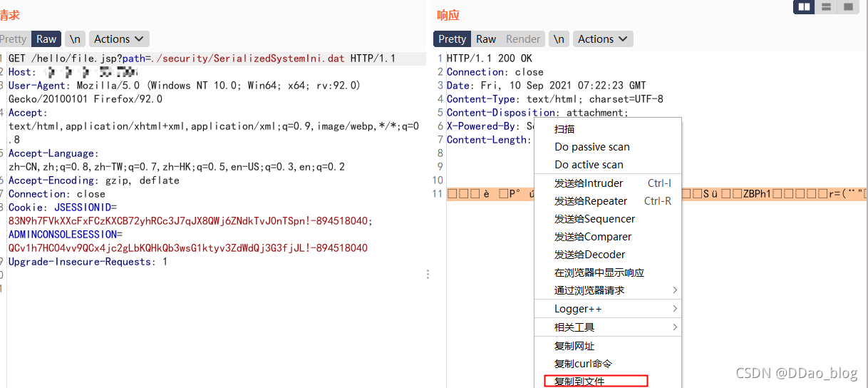Click Content-Disposition header in response

(x=538, y=113)
